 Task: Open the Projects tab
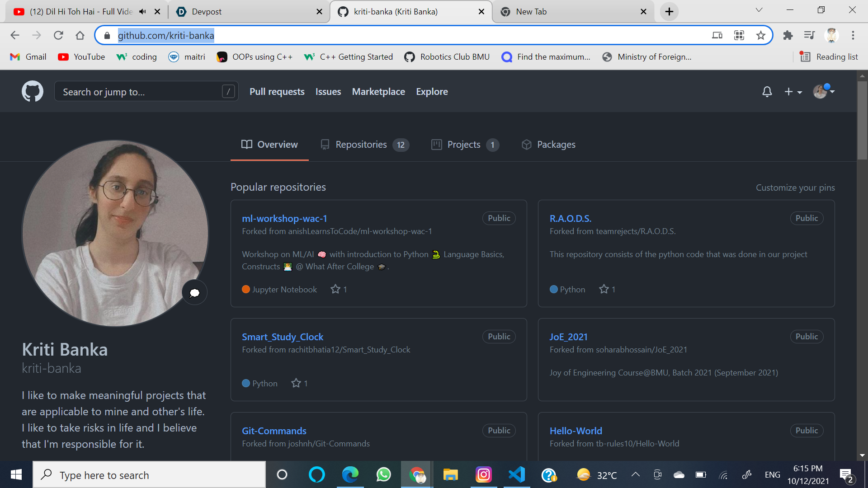tap(464, 145)
